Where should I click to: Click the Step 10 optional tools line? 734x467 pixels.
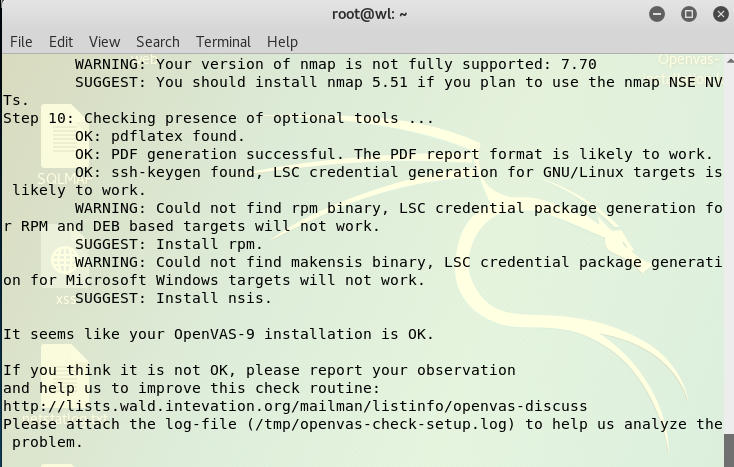(218, 119)
